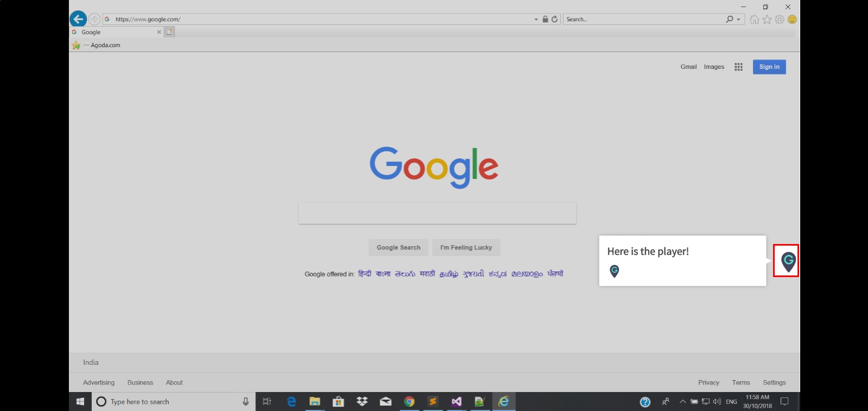Open the Business footer link
Viewport: 868px width, 411px height.
(x=140, y=382)
